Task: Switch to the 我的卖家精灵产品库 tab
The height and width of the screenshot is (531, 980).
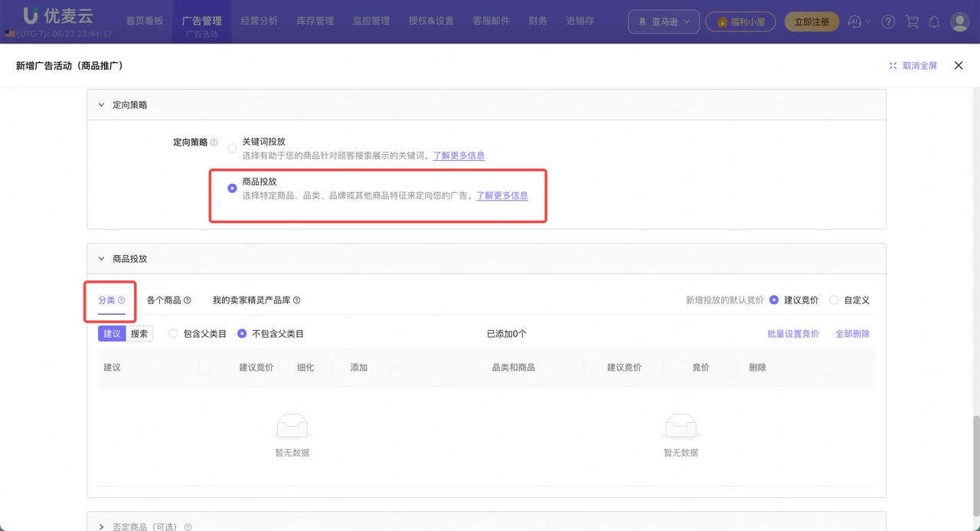Action: [x=252, y=300]
